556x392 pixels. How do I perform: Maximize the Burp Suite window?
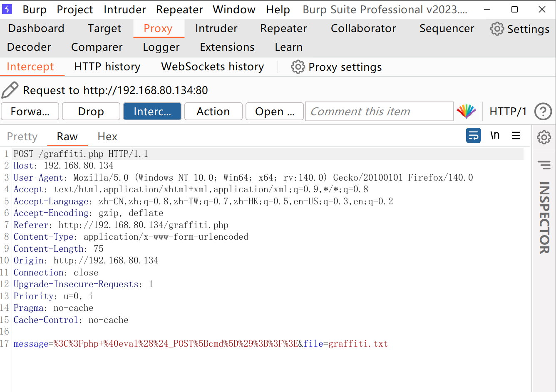point(515,9)
